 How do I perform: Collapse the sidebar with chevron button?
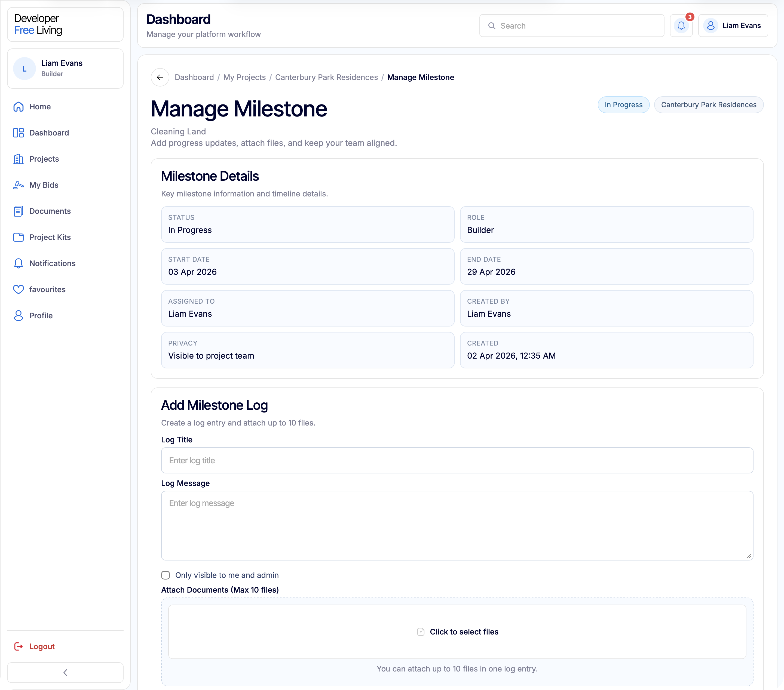65,672
